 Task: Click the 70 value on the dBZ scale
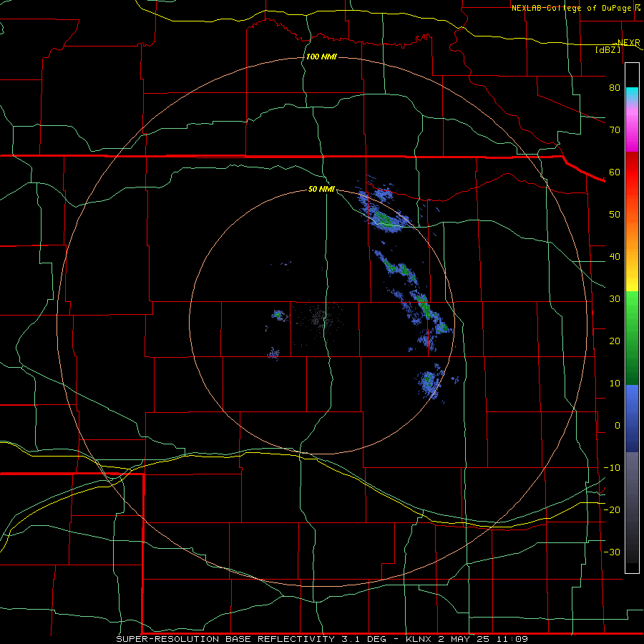click(x=615, y=130)
